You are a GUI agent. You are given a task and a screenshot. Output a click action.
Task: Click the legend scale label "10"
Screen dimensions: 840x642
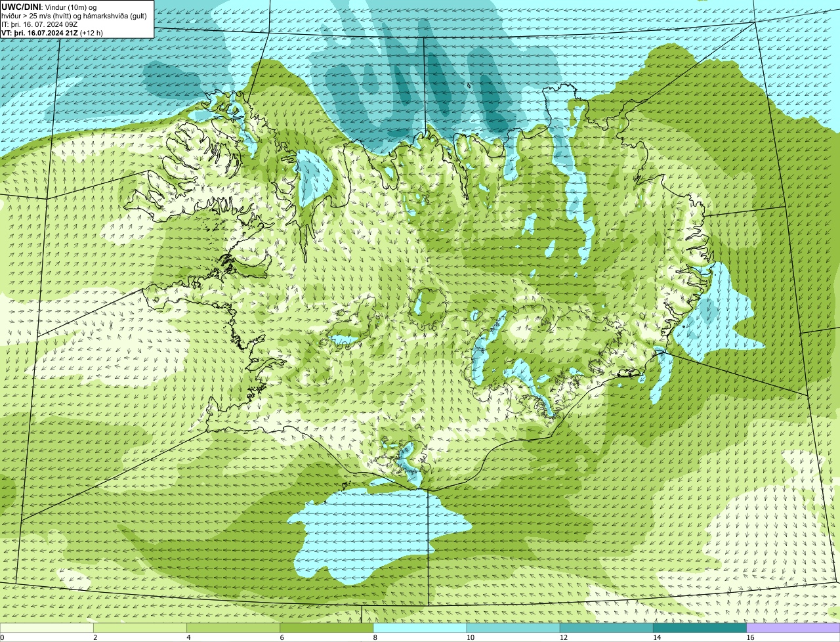pyautogui.click(x=470, y=637)
